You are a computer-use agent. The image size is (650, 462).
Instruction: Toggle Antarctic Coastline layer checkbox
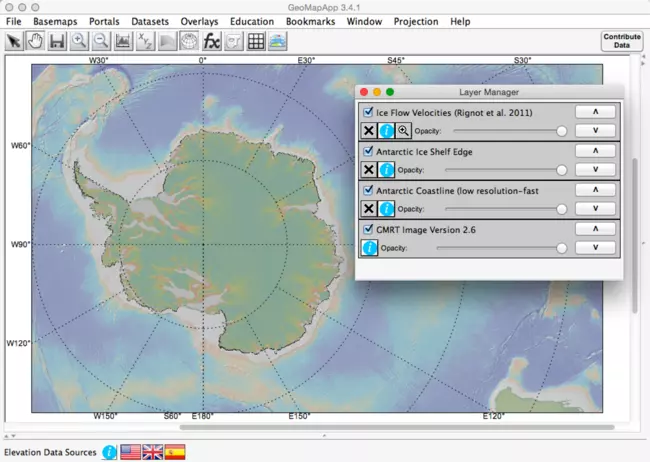(x=368, y=190)
